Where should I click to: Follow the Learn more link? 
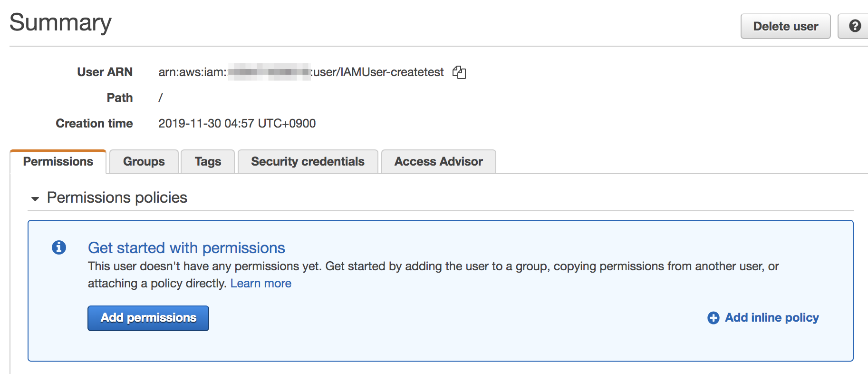pos(261,284)
